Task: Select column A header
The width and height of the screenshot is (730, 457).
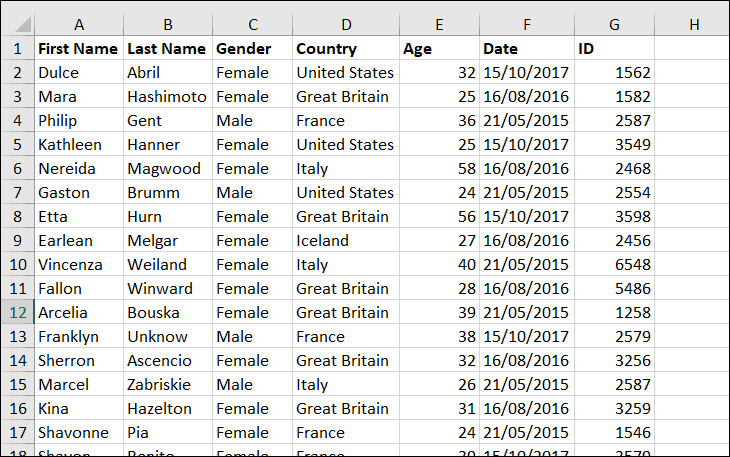Action: [x=78, y=24]
